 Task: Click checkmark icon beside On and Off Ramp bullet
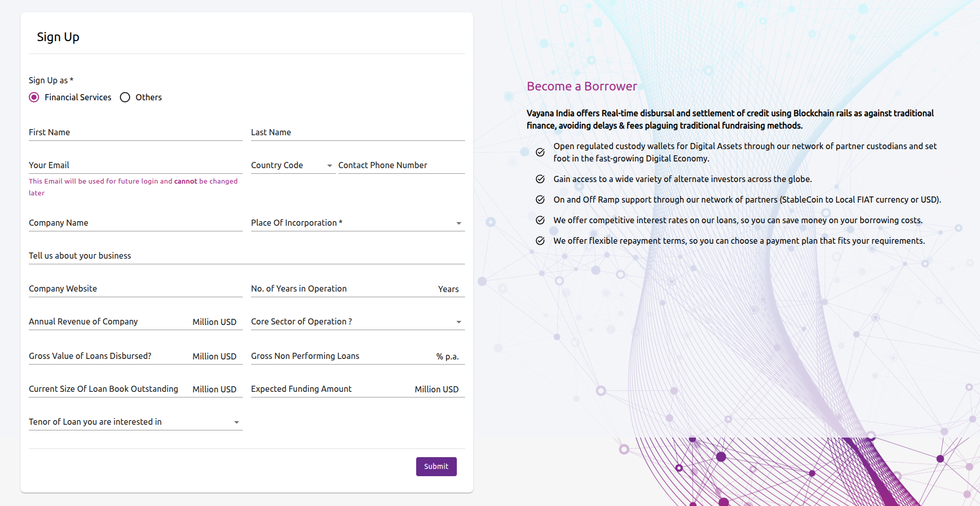540,200
